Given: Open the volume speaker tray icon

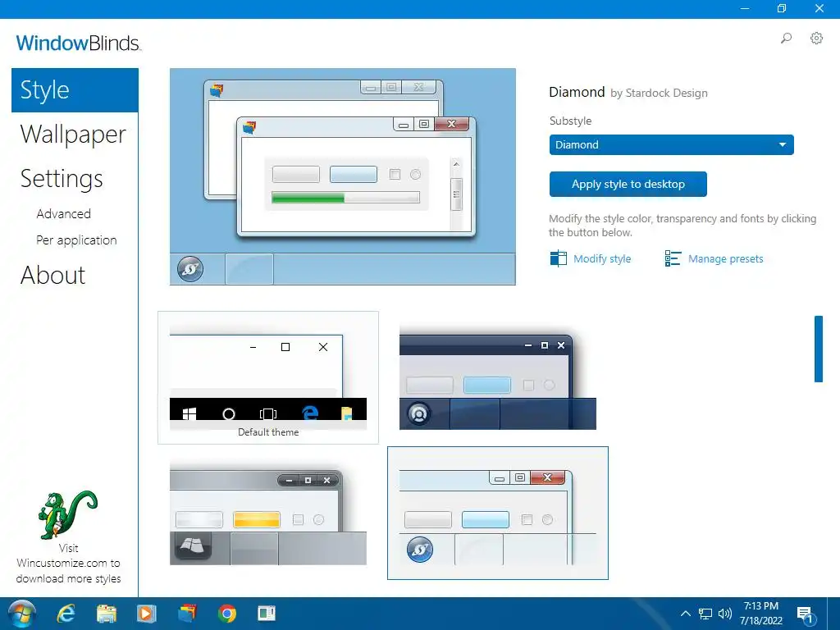Looking at the screenshot, I should point(725,614).
